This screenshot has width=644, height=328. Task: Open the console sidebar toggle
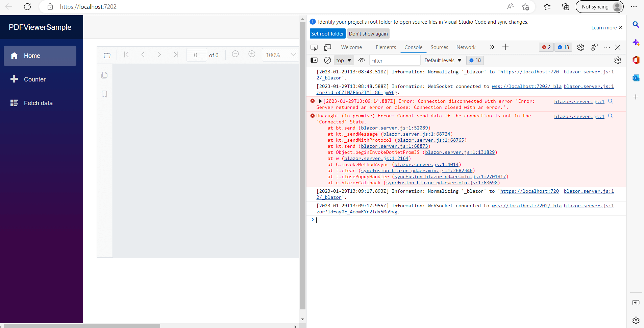coord(314,60)
